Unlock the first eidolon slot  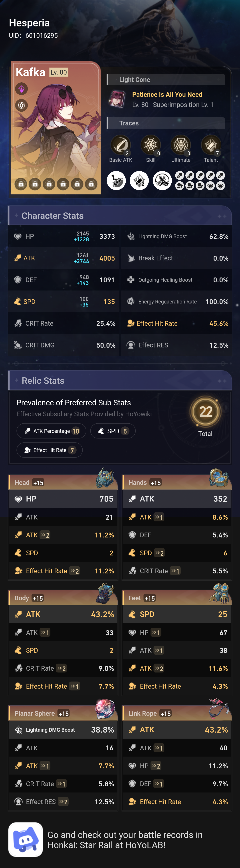tap(21, 184)
